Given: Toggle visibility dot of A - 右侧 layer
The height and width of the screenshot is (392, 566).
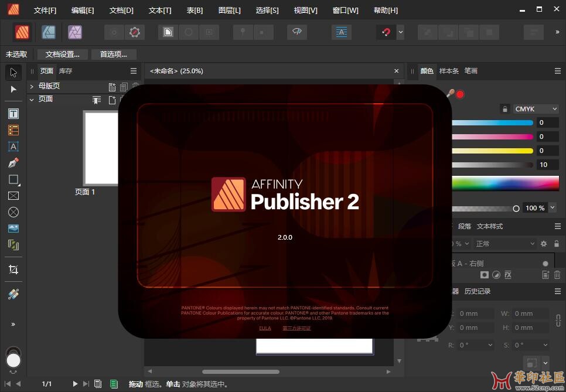Looking at the screenshot, I should coord(545,264).
